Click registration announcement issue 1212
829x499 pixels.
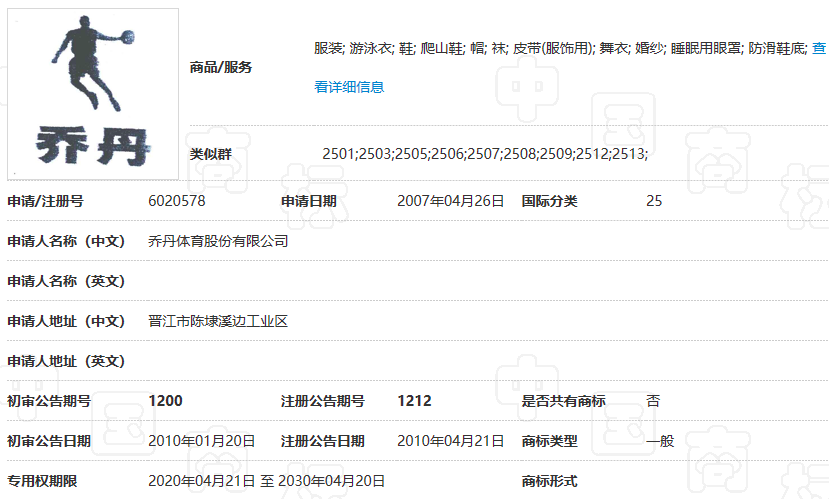click(x=414, y=401)
